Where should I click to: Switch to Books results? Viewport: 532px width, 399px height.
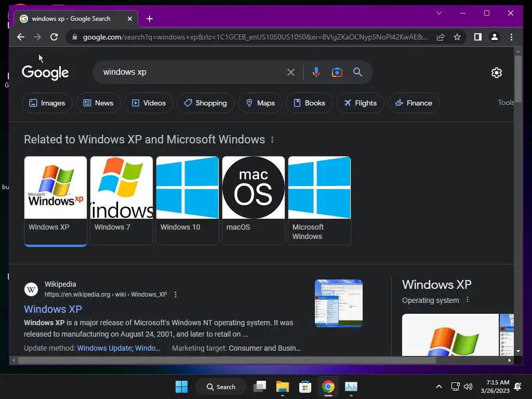[x=309, y=103]
